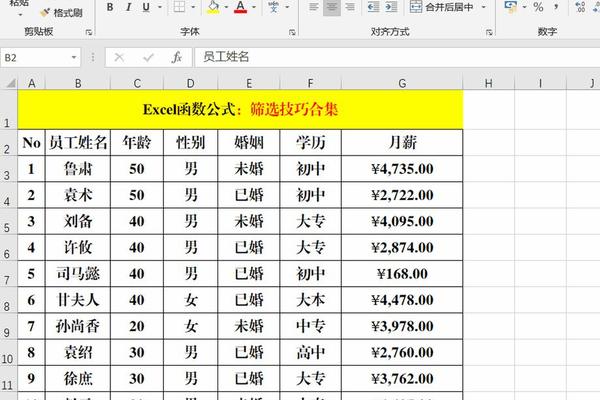Select column B header
600x400 pixels.
78,83
